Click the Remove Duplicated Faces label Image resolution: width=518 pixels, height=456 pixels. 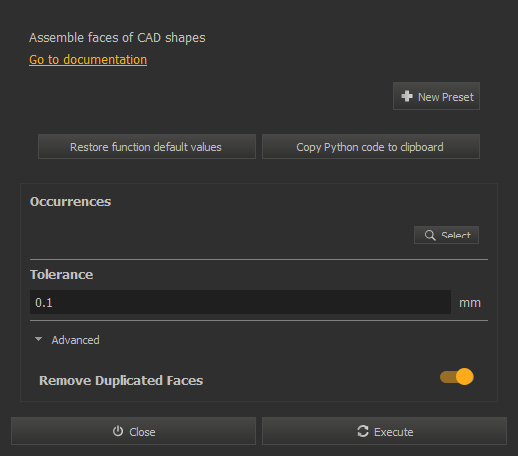pyautogui.click(x=121, y=380)
